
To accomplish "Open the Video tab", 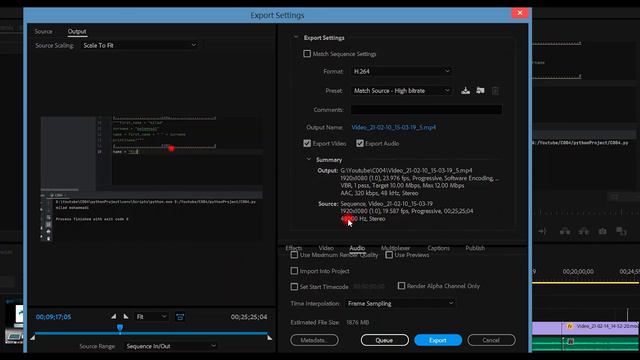I will [326, 248].
